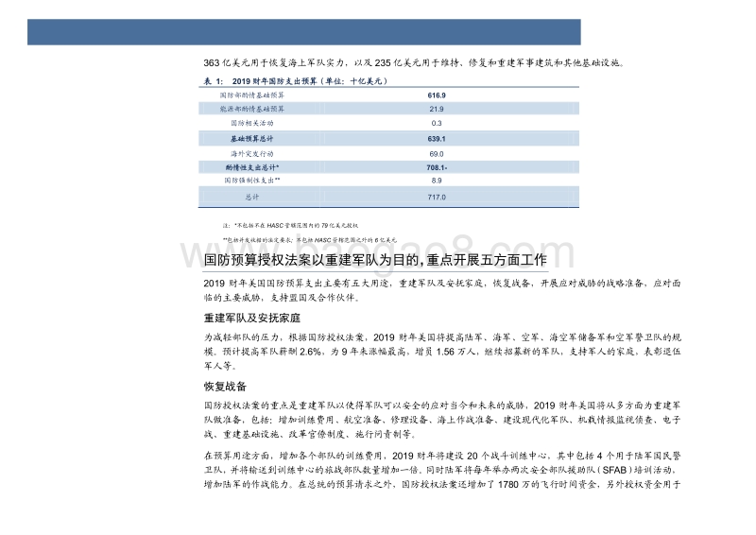This screenshot has height=535, width=756.
Task: Select row label '海外突发行动'
Action: pos(251,154)
